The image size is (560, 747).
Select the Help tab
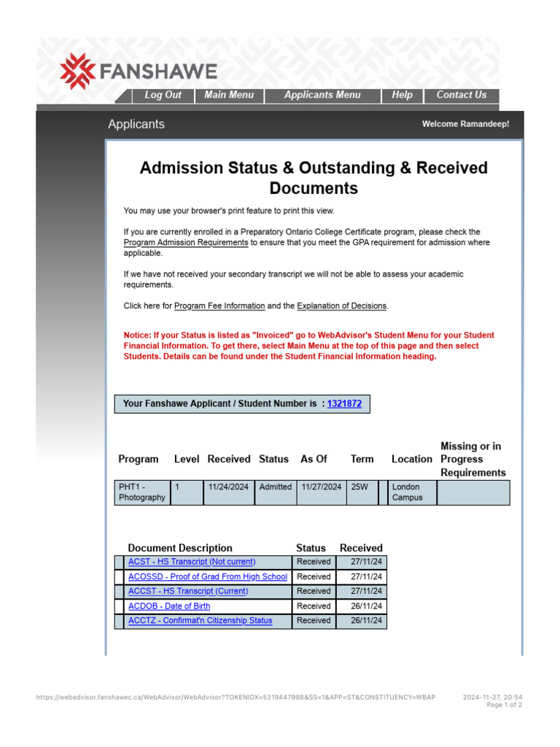pyautogui.click(x=402, y=96)
